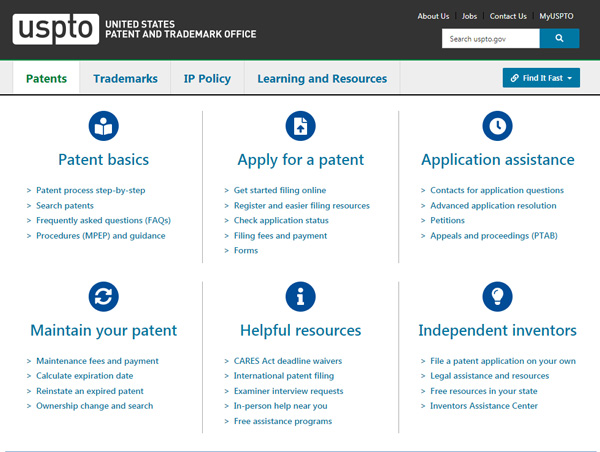Image resolution: width=600 pixels, height=452 pixels.
Task: Go to the Jobs link
Action: 469,16
